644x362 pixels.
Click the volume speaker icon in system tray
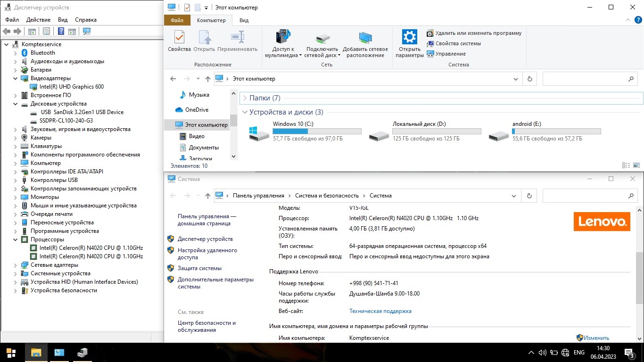point(541,352)
